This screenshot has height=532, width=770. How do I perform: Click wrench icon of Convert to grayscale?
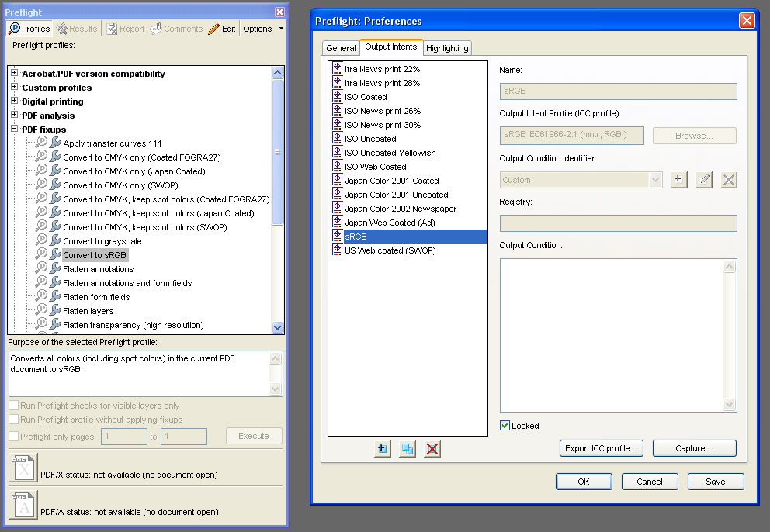coord(55,240)
